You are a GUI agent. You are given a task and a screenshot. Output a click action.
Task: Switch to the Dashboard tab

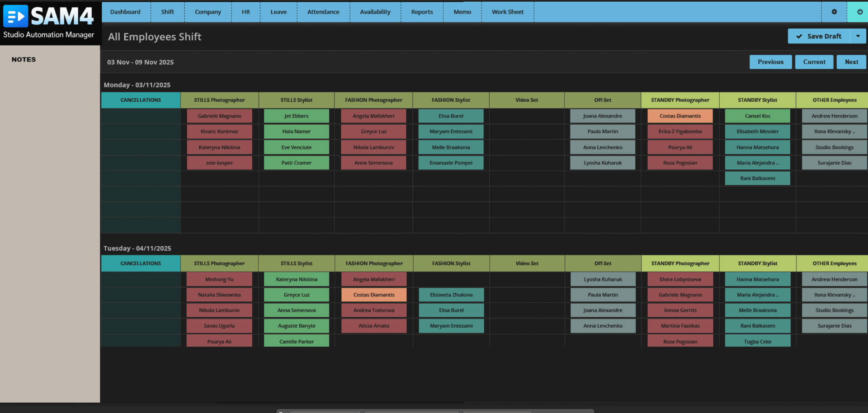[125, 12]
